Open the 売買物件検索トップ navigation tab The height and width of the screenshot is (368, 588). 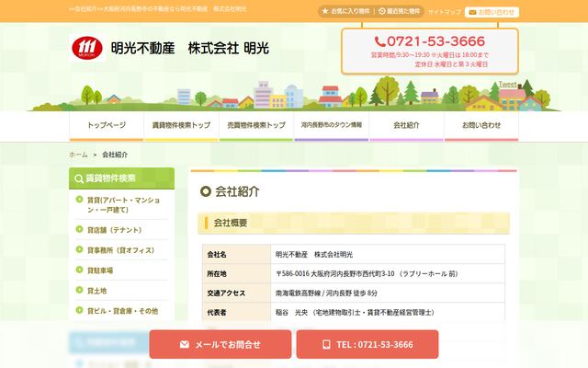256,126
